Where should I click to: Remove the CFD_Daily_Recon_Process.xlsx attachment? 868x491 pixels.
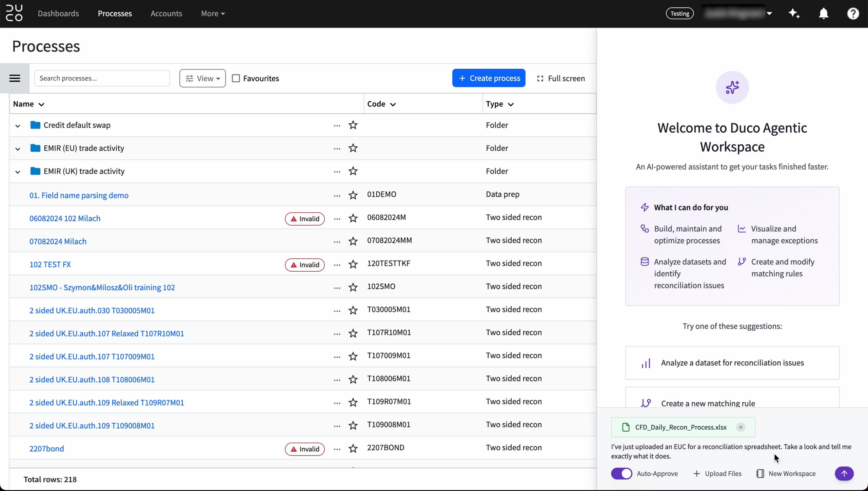pyautogui.click(x=741, y=427)
